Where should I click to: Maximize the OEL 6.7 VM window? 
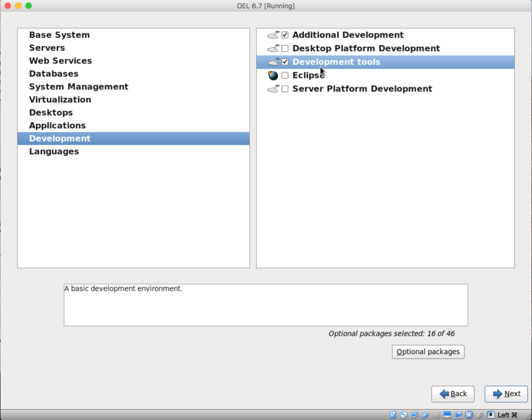tap(29, 6)
